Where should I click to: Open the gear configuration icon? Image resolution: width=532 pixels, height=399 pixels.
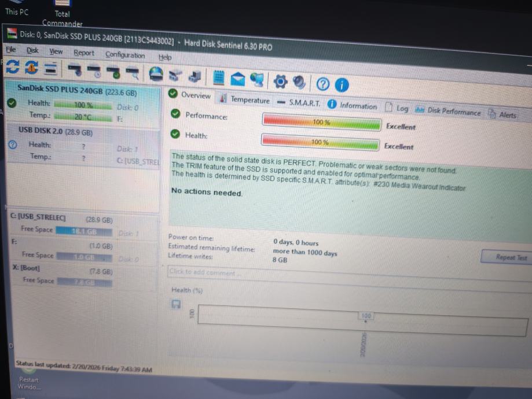pyautogui.click(x=280, y=82)
